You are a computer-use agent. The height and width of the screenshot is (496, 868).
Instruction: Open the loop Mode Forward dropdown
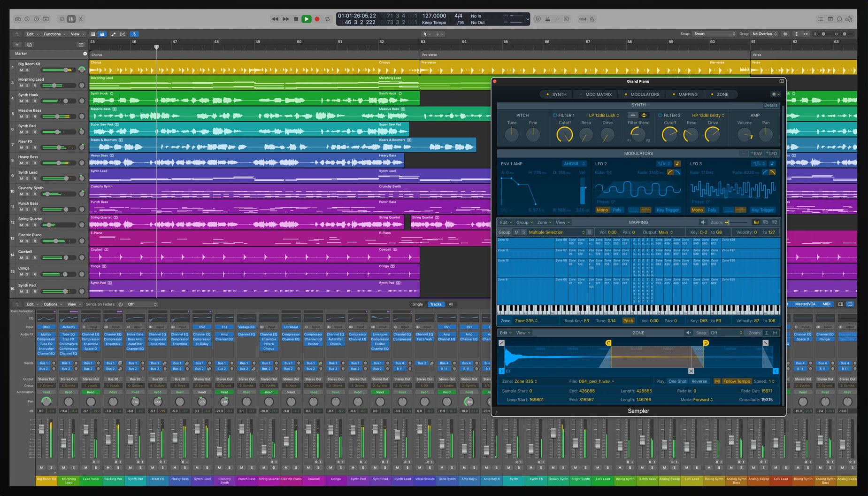click(x=703, y=400)
